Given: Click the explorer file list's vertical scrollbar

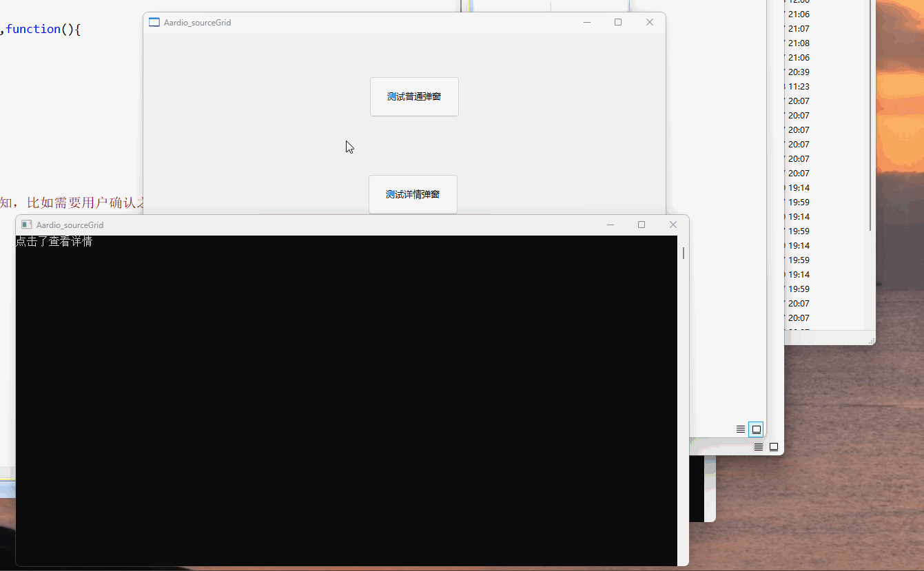Looking at the screenshot, I should coord(871,116).
